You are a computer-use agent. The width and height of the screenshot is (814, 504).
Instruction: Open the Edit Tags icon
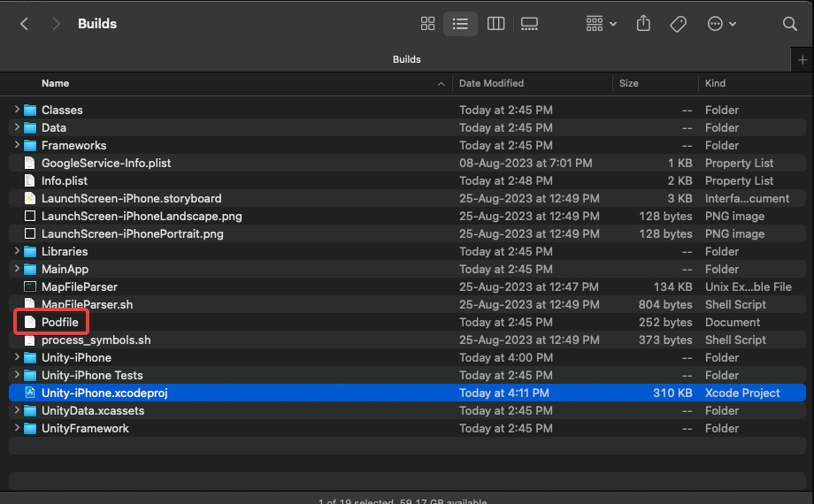679,24
